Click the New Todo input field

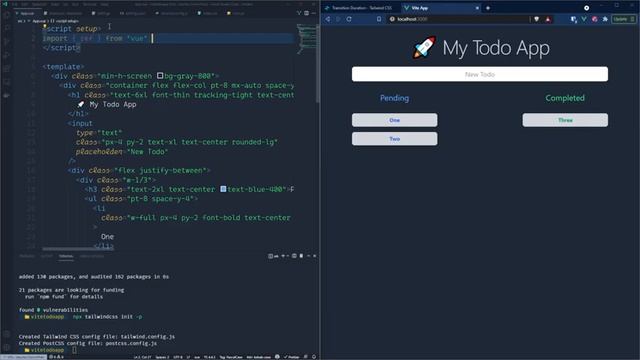tap(480, 74)
